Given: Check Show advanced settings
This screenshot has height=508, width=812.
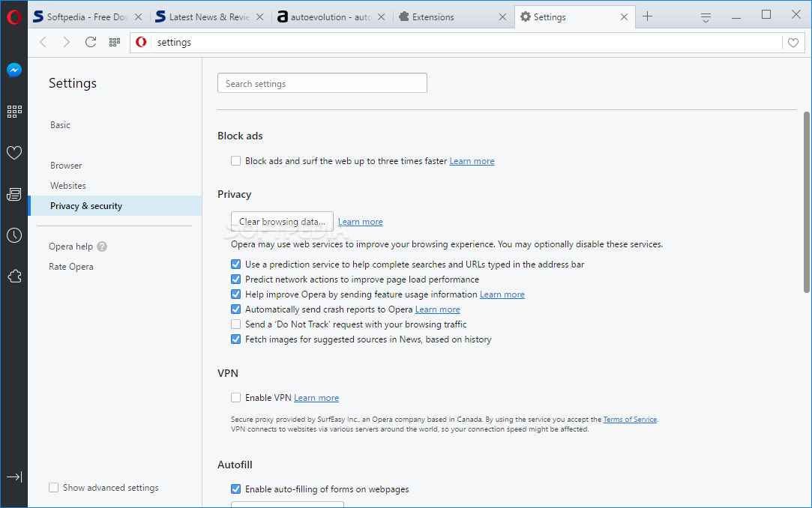Looking at the screenshot, I should click(x=53, y=487).
